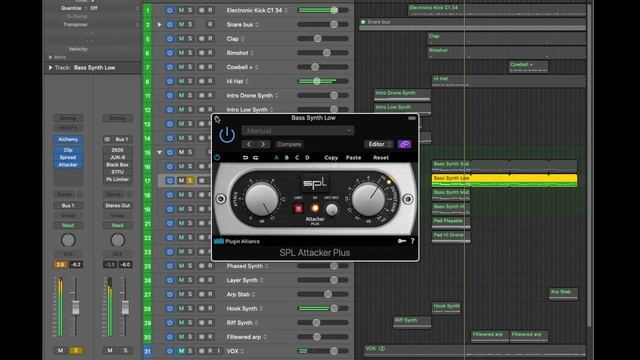Click the Hook Synth track volume slider
Viewport: 640px width, 360px height.
tap(323, 309)
